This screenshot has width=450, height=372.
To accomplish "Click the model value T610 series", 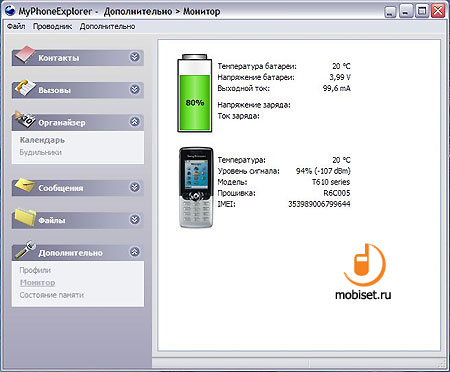I will (331, 182).
